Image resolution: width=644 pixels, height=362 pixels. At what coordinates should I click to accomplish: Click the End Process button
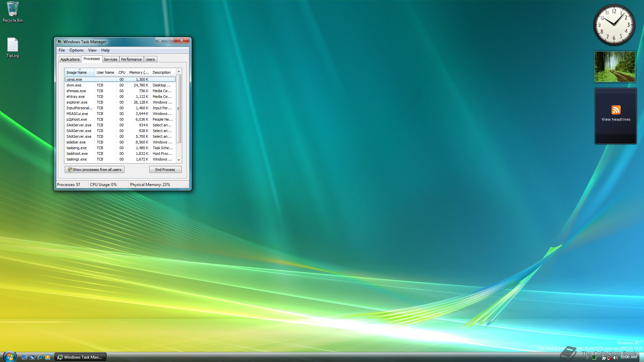click(x=165, y=170)
